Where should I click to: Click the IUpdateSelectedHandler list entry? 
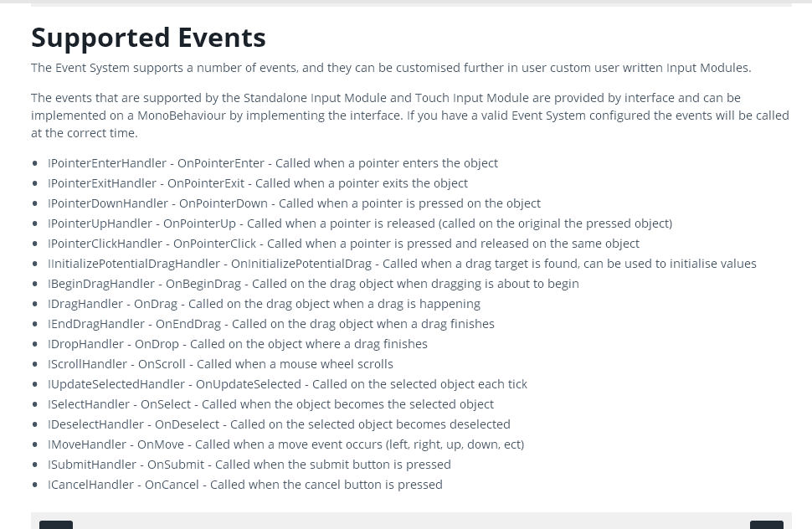(287, 384)
